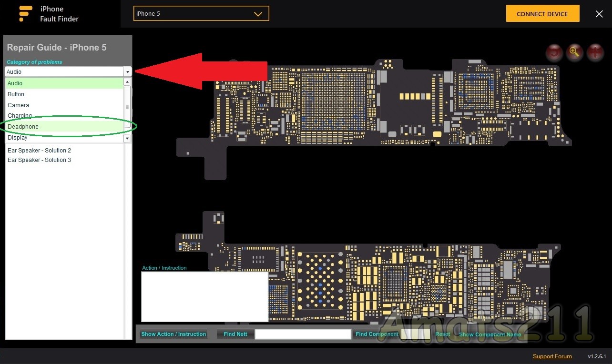This screenshot has height=364, width=612.
Task: Click the zoom-in magnifier icon
Action: (x=574, y=53)
